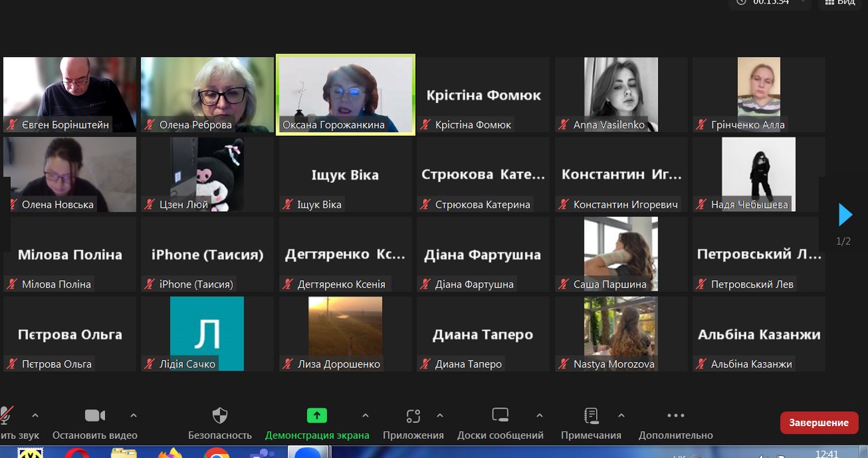Toggle camera with Остановить видео

(x=94, y=415)
